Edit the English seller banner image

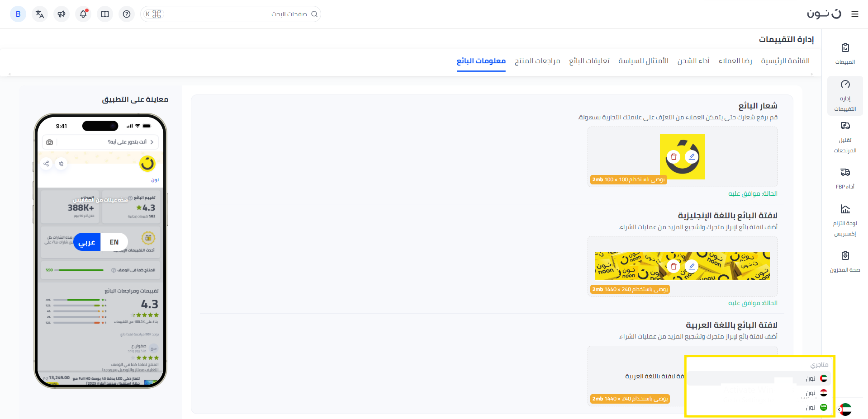point(691,266)
